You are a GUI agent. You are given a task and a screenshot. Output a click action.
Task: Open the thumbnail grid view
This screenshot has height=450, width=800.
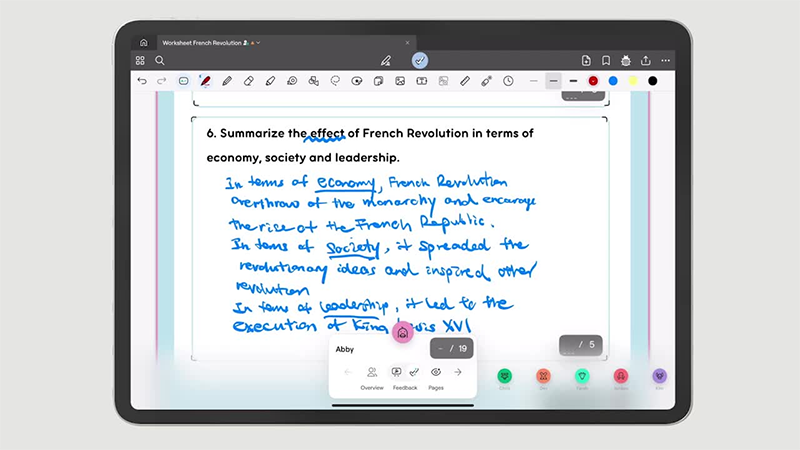[140, 61]
